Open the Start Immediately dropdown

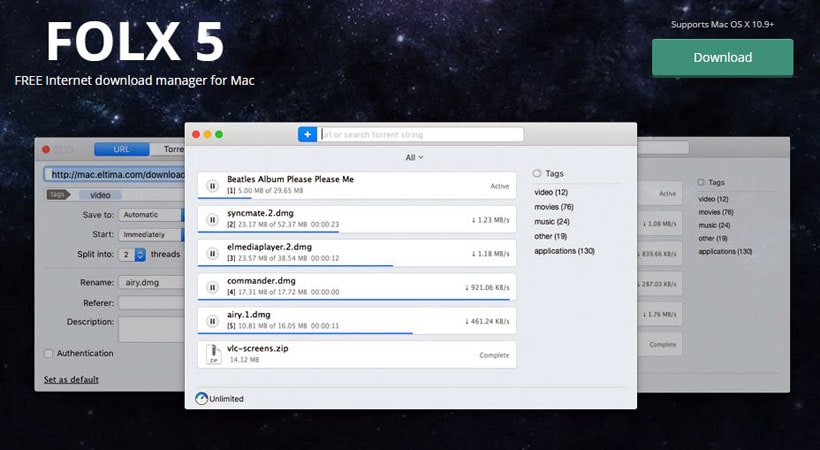151,234
